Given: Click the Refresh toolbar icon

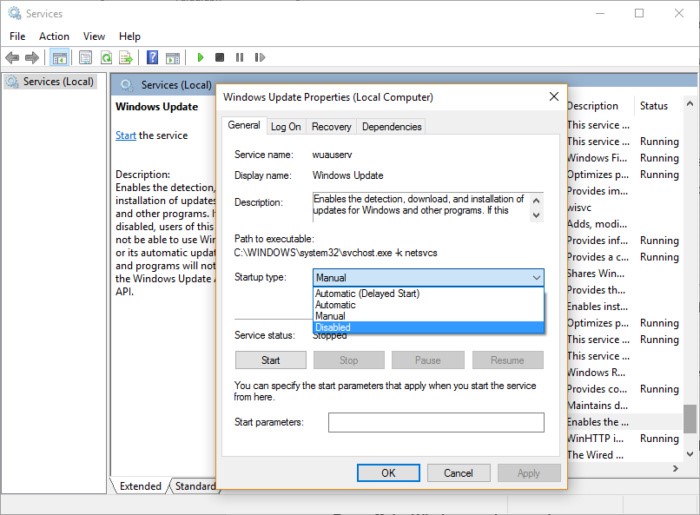Looking at the screenshot, I should (x=106, y=58).
